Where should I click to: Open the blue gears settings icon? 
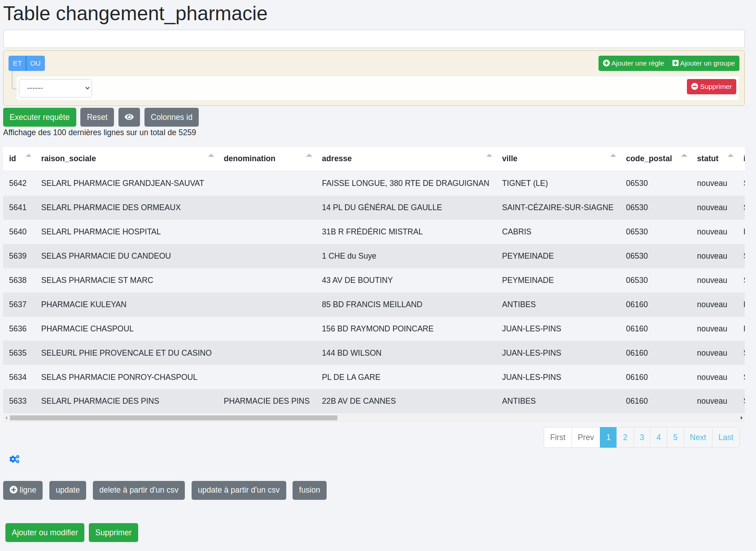14,459
